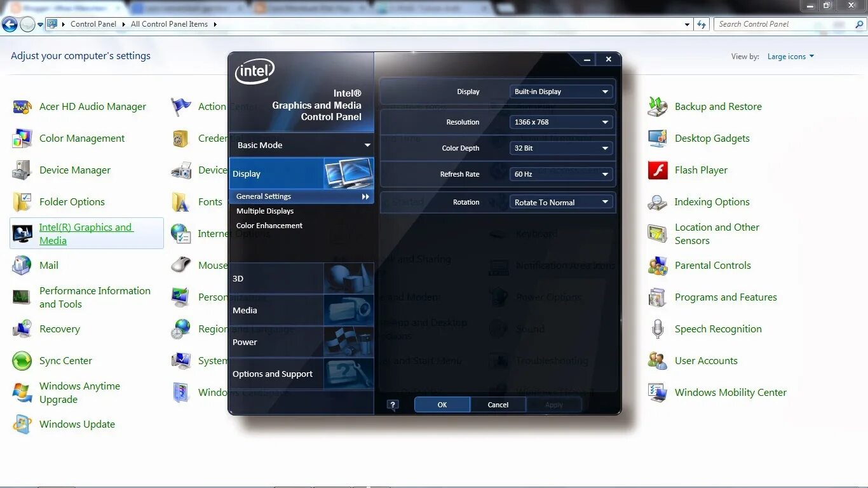The height and width of the screenshot is (488, 868).
Task: Open the Display selection dropdown
Action: pos(561,91)
